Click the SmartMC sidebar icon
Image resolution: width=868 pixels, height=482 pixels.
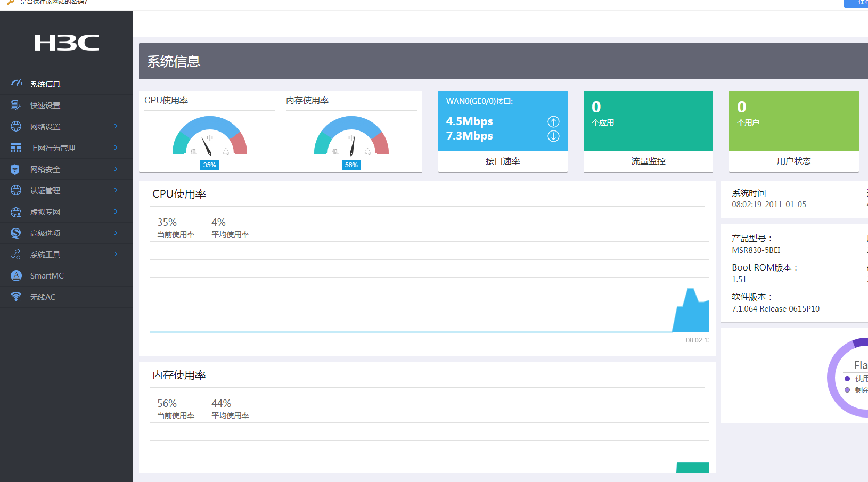pos(17,275)
